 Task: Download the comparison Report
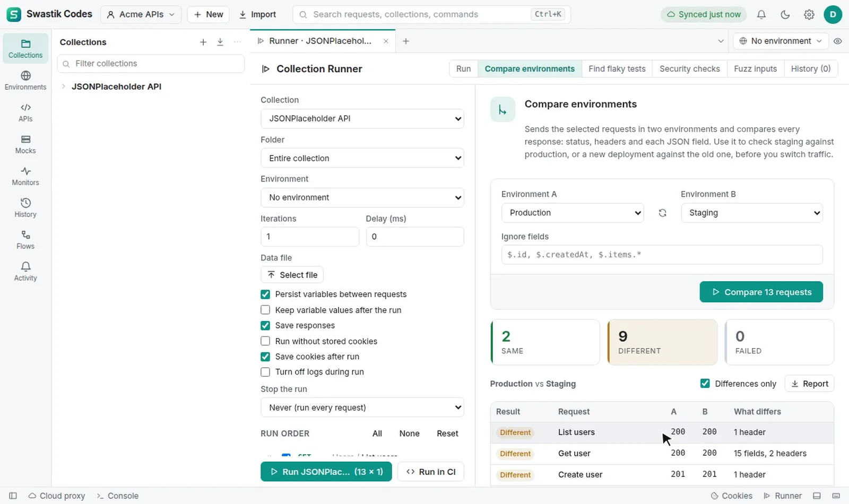point(810,384)
